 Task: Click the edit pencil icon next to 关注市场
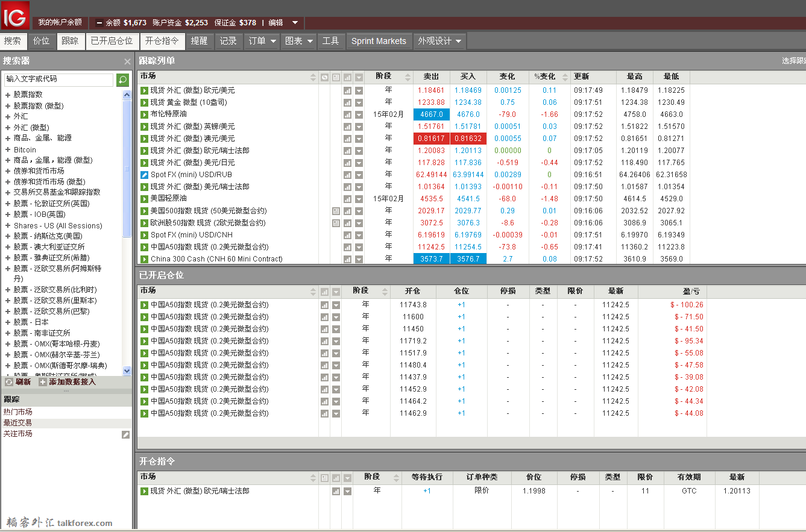125,434
